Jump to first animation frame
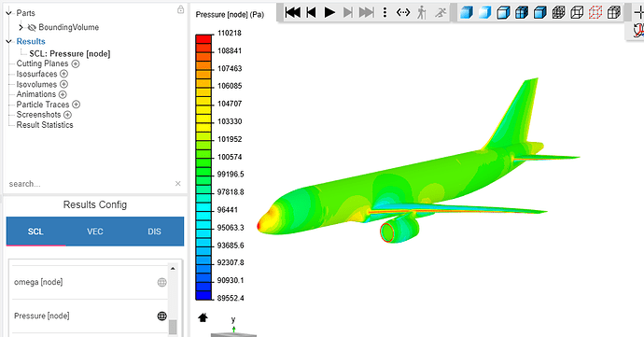The width and height of the screenshot is (644, 337). tap(293, 12)
